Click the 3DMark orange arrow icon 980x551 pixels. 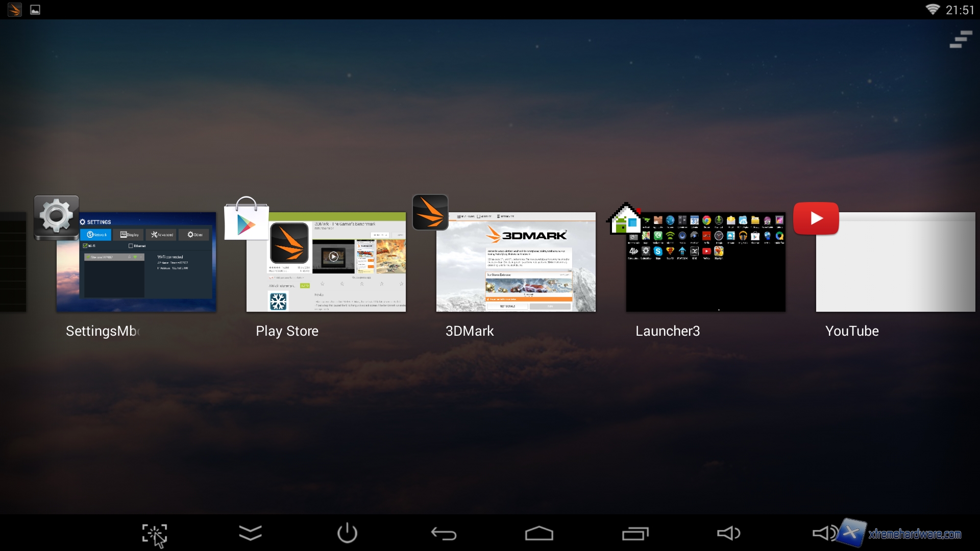tap(430, 212)
